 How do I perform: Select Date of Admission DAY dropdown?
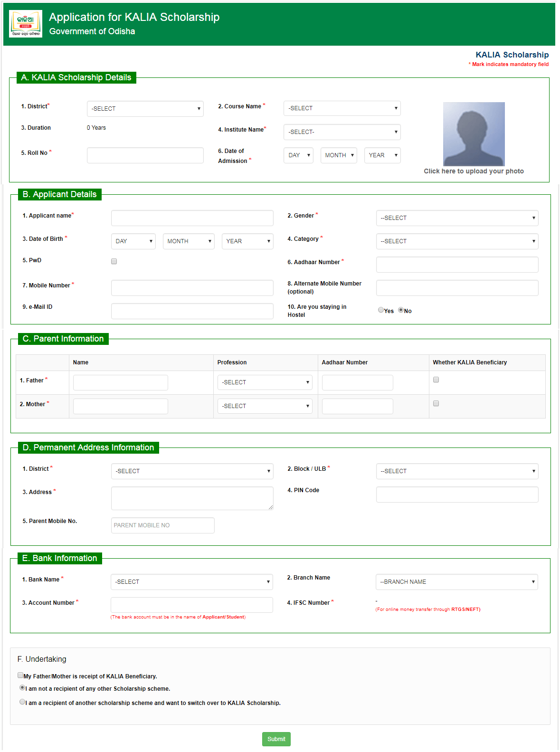[299, 155]
